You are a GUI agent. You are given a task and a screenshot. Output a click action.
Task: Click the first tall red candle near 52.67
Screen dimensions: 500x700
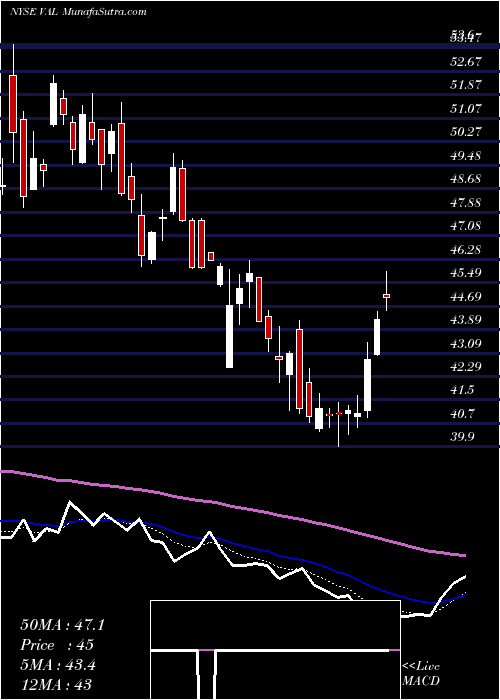(13, 104)
